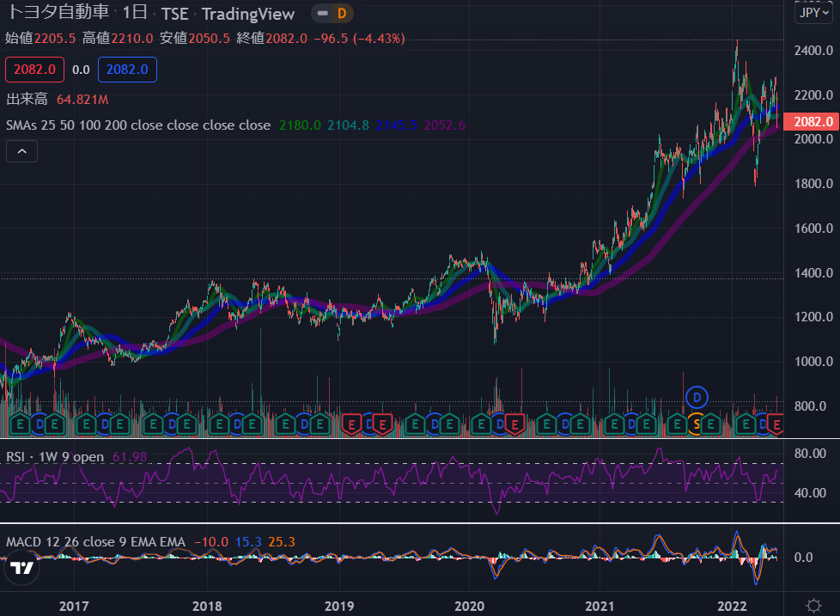Click the high price 高値2210.0
This screenshot has width=840, height=616.
click(x=118, y=39)
